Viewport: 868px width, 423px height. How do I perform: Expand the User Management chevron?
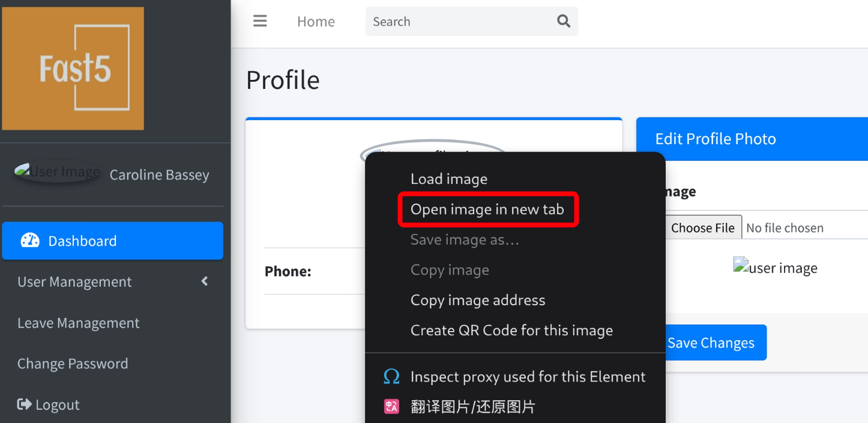point(205,281)
